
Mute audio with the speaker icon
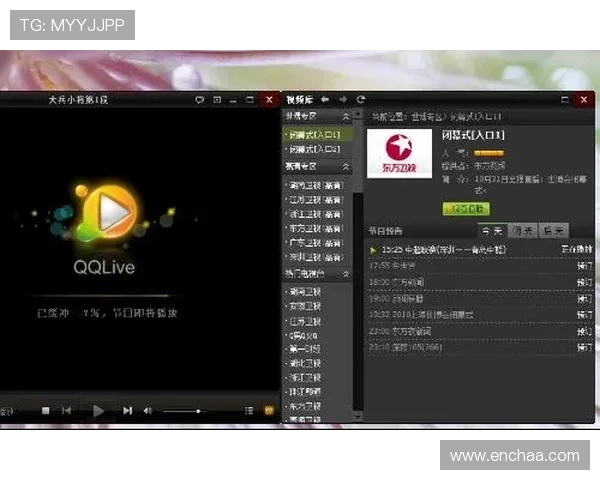pos(148,411)
